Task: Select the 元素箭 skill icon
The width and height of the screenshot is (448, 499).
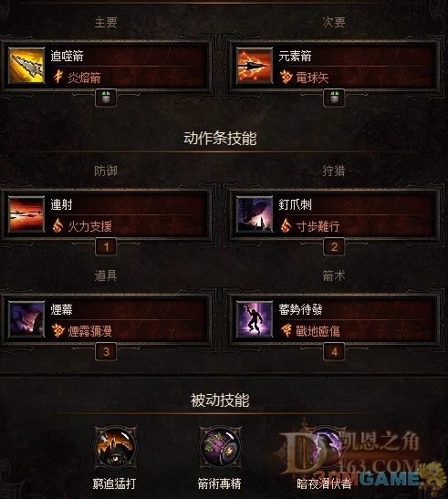Action: (255, 66)
